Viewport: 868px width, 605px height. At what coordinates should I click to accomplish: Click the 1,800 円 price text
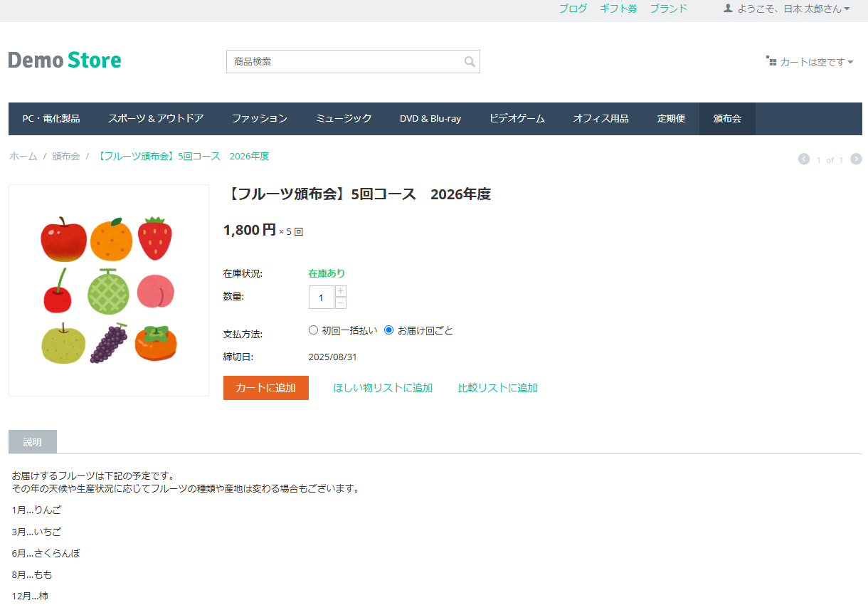tap(249, 230)
